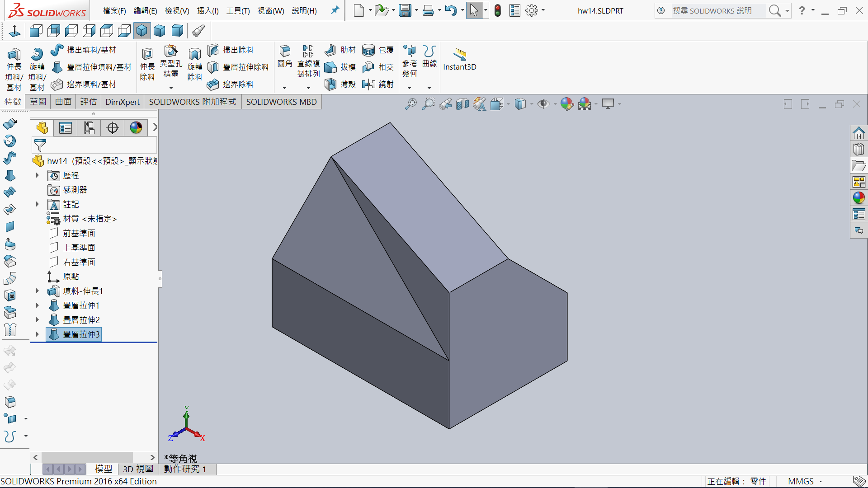Select the 肋材 (Rib) tool icon
Image resolution: width=868 pixels, height=488 pixels.
(x=330, y=50)
